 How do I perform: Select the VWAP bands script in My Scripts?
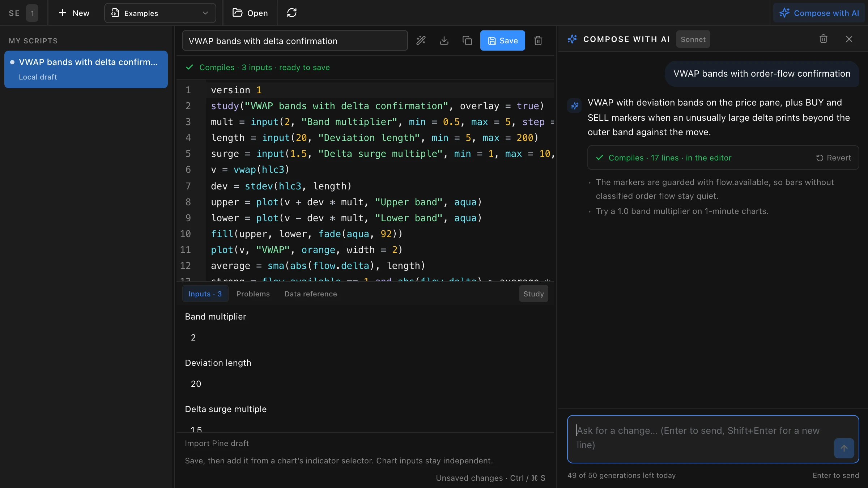click(86, 69)
